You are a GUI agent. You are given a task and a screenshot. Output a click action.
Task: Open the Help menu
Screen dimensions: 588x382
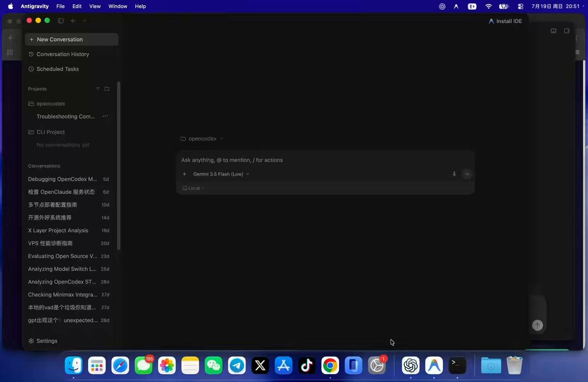tap(140, 6)
